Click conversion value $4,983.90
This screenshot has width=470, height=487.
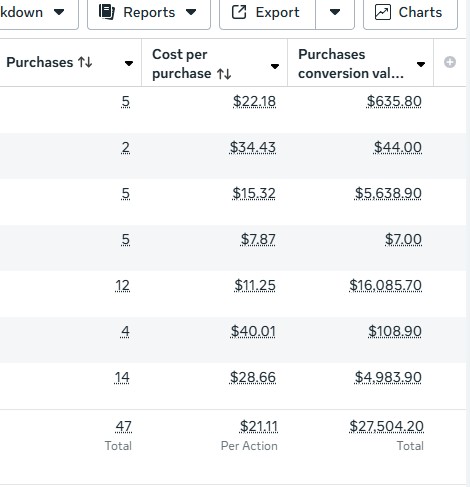[388, 377]
